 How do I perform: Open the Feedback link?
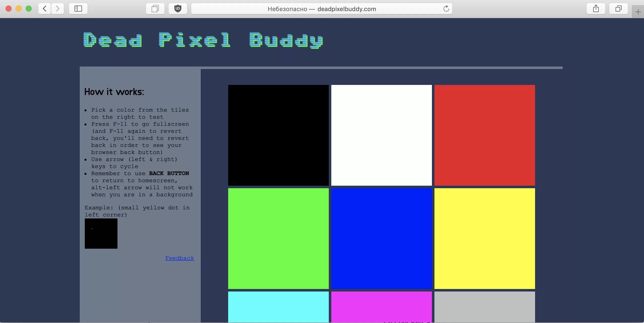click(180, 258)
